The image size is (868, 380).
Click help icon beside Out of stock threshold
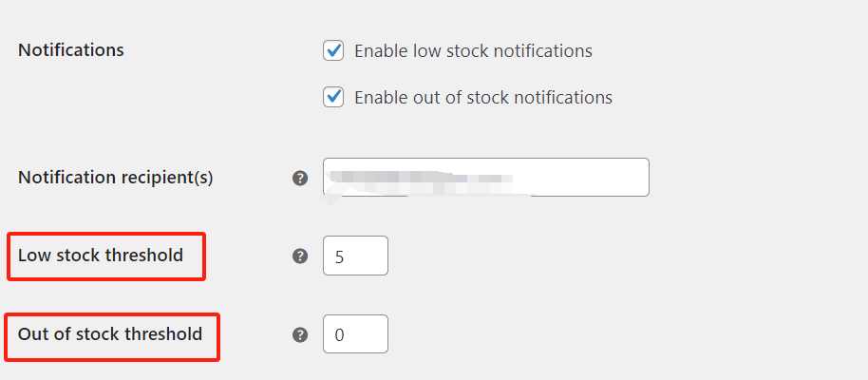tap(300, 334)
